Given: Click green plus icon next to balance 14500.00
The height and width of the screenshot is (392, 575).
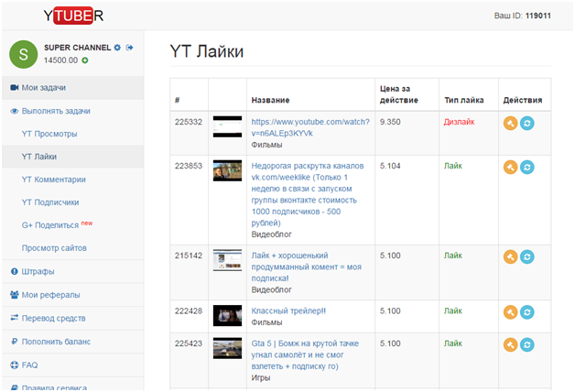Looking at the screenshot, I should (85, 60).
